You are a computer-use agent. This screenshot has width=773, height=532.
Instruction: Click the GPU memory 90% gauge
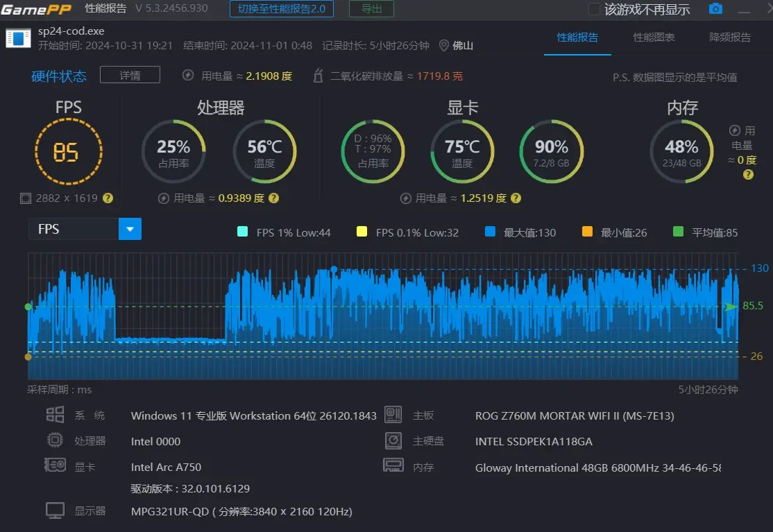pyautogui.click(x=552, y=152)
